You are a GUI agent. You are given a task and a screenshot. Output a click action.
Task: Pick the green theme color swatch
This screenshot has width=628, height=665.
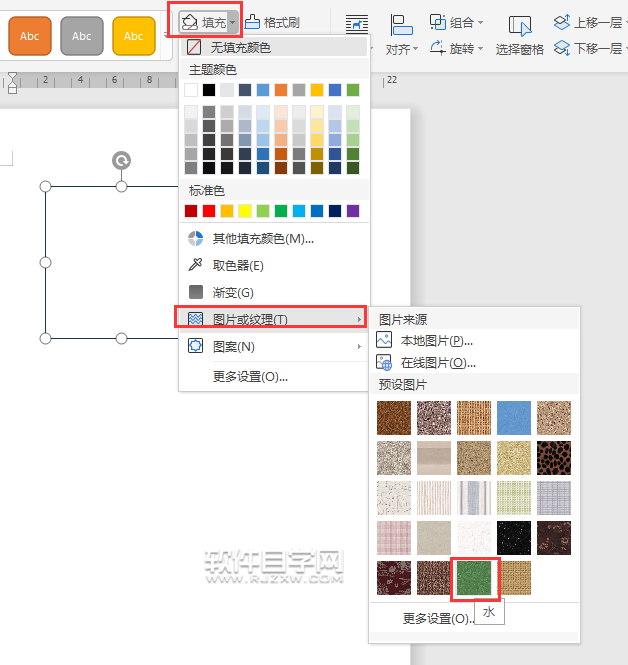pos(353,90)
